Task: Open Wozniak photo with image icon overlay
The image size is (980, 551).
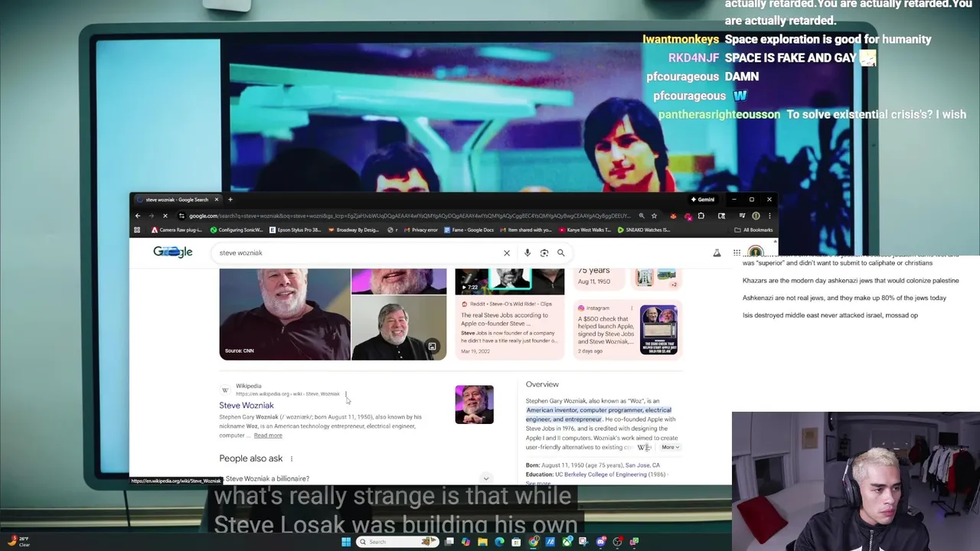Action: coord(399,328)
